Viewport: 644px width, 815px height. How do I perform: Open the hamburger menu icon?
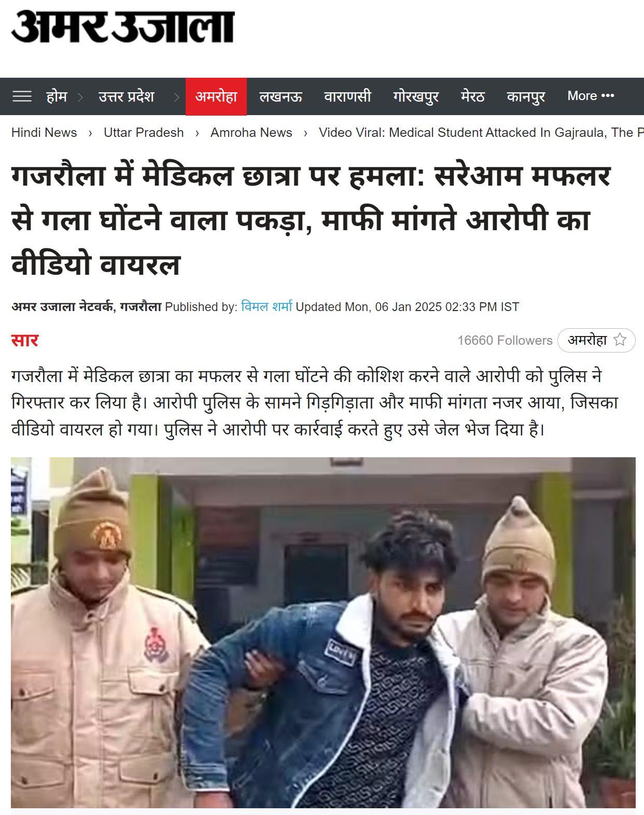tap(22, 96)
